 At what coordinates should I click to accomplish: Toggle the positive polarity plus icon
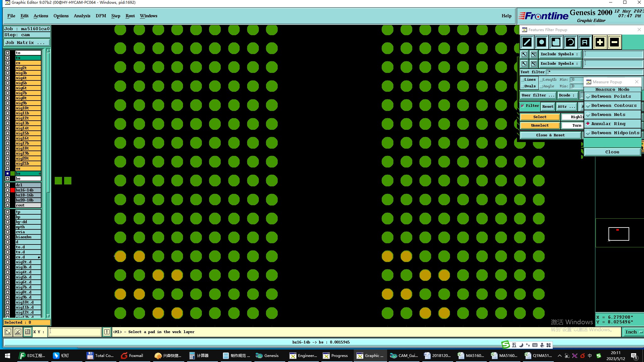click(x=600, y=42)
